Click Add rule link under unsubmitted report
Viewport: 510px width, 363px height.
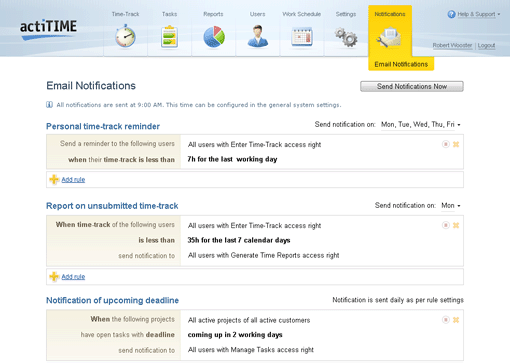coord(73,277)
